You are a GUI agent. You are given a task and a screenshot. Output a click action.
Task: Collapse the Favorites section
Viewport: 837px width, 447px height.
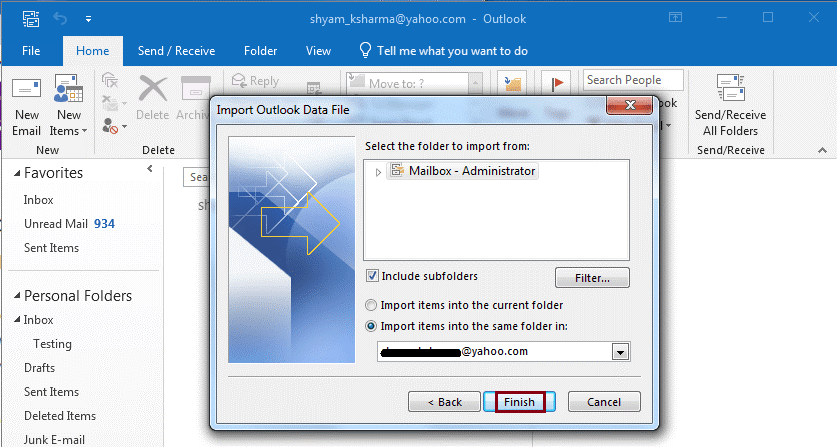tap(17, 173)
